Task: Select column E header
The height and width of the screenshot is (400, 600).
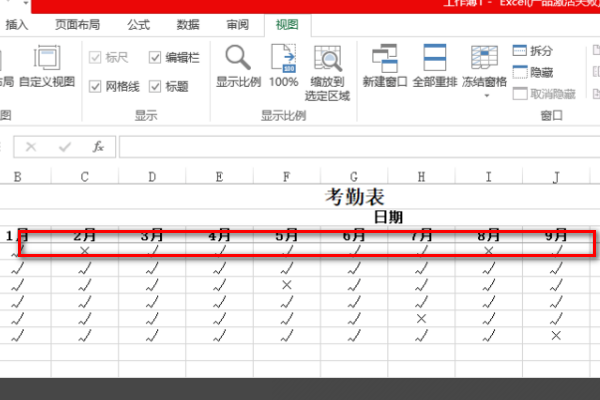Action: point(219,177)
